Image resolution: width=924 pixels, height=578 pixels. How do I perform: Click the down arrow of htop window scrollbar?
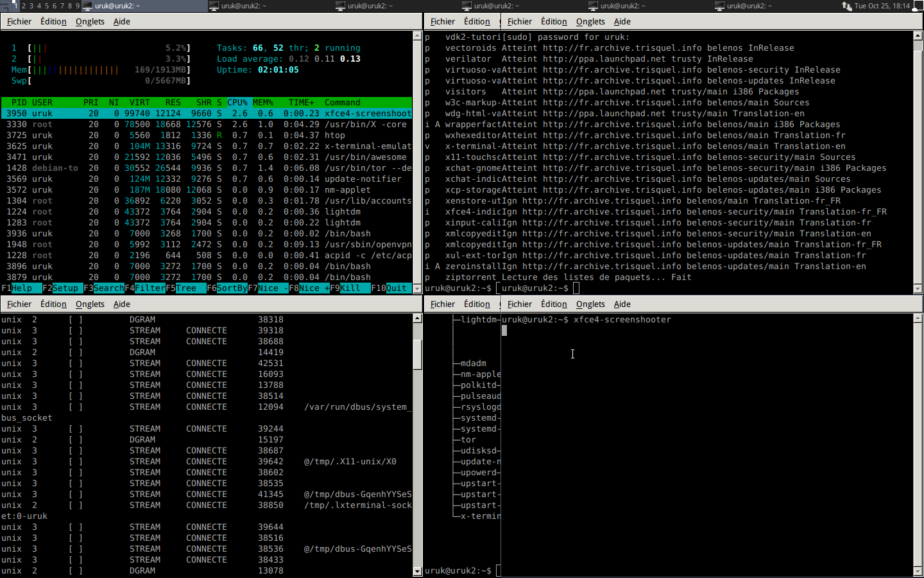click(417, 289)
